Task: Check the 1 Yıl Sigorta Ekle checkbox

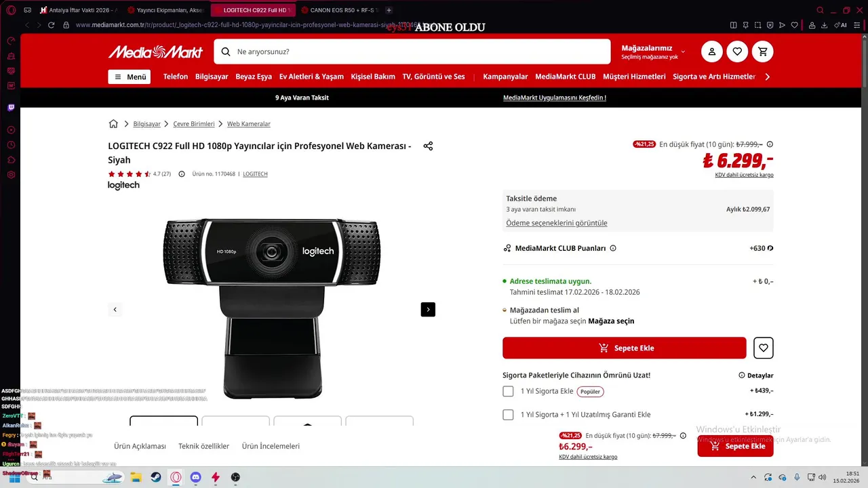Action: tap(508, 391)
